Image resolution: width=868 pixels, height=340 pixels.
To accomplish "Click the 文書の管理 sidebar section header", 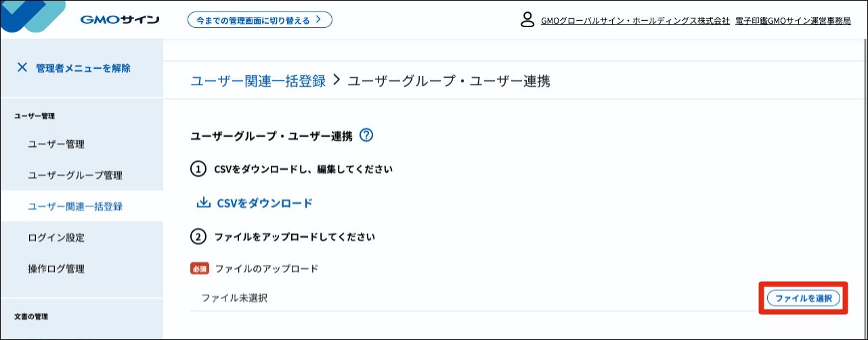I will click(31, 316).
